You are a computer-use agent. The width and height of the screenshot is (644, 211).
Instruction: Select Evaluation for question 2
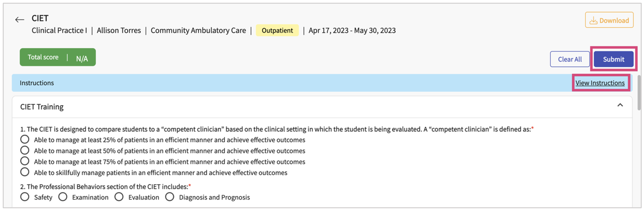[119, 197]
